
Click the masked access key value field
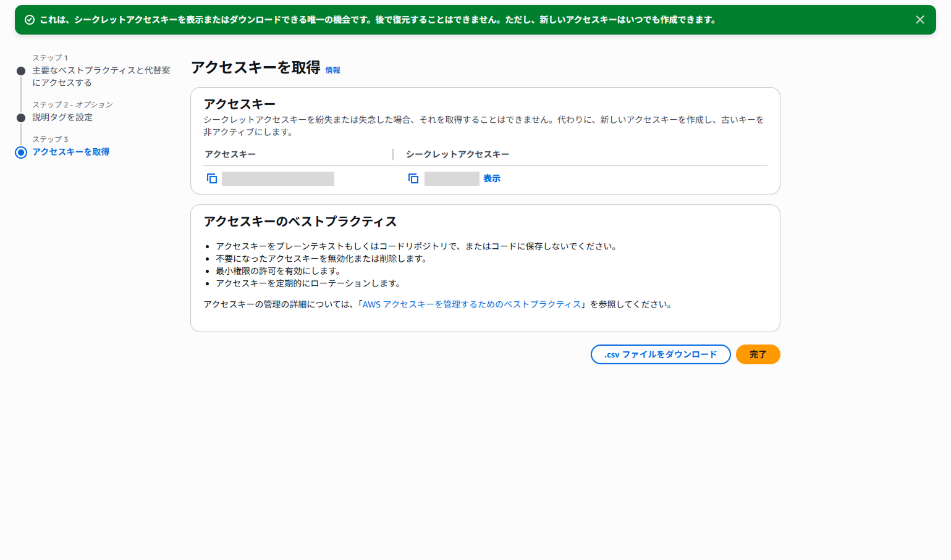click(x=278, y=178)
